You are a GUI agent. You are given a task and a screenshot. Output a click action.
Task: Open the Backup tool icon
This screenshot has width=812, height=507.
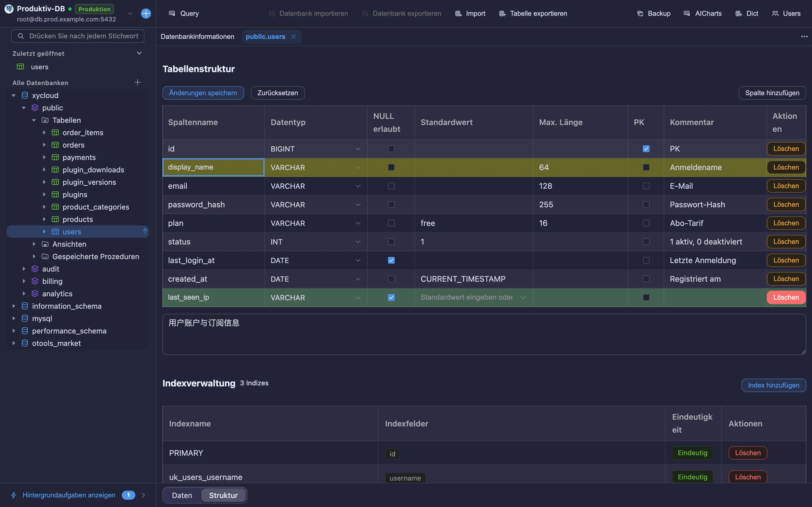(x=640, y=14)
